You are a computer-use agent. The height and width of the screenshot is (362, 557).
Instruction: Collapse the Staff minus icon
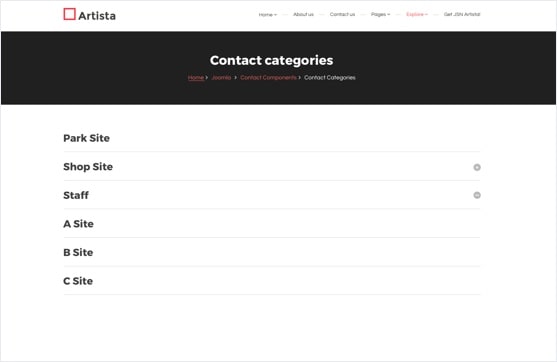pyautogui.click(x=477, y=195)
